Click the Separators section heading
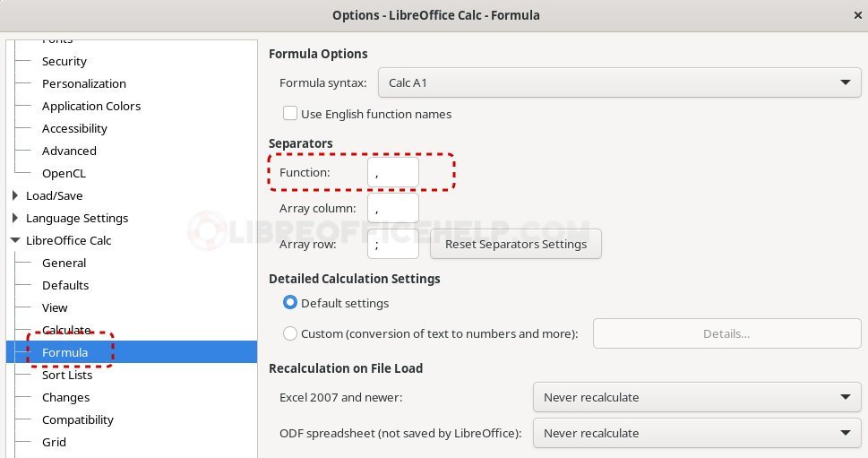The image size is (868, 458). pyautogui.click(x=301, y=143)
